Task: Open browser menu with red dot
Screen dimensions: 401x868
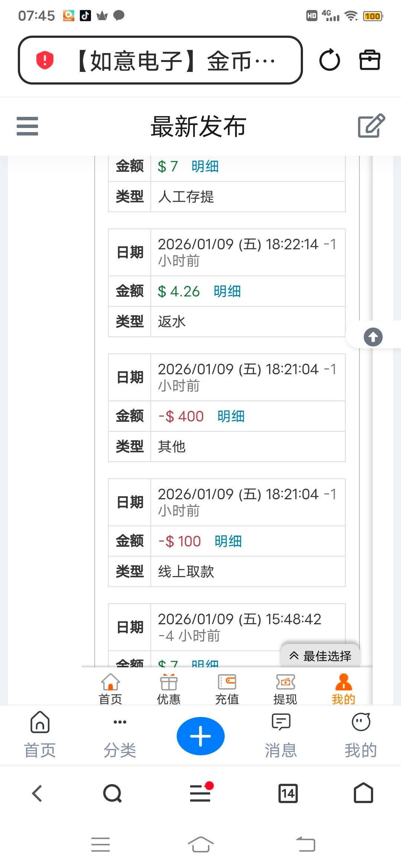Action: (x=200, y=793)
